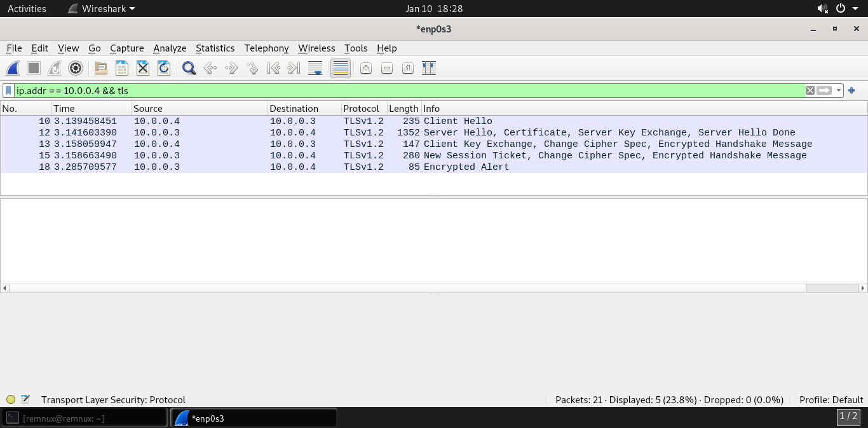Disable the Stop Capture button
This screenshot has height=428, width=868.
[x=33, y=68]
